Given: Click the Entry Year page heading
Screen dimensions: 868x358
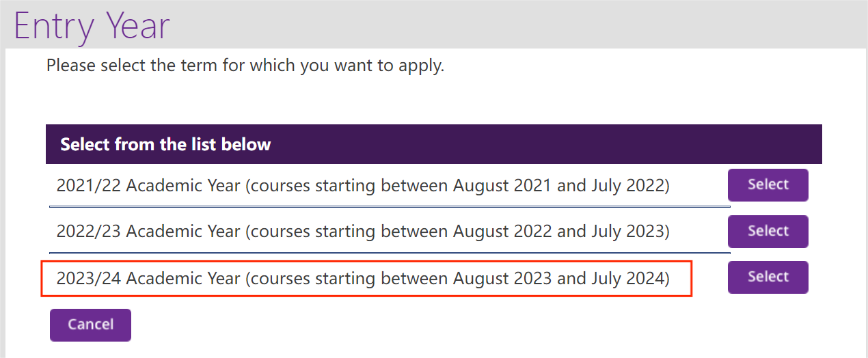Looking at the screenshot, I should tap(92, 26).
